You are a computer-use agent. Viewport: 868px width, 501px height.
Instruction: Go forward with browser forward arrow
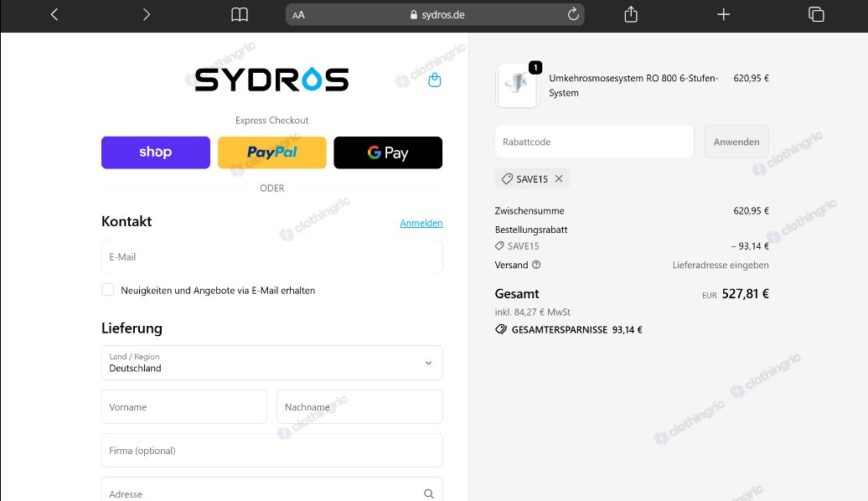click(x=146, y=14)
